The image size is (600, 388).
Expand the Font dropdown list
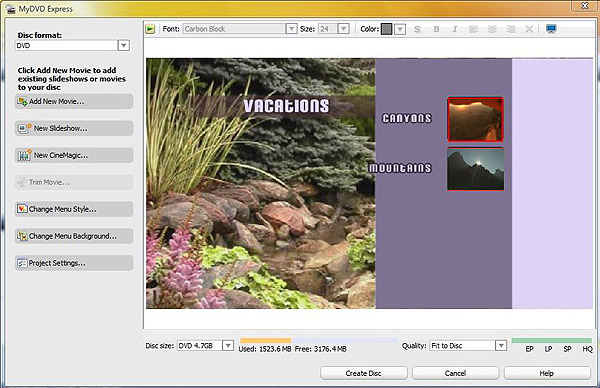click(292, 29)
